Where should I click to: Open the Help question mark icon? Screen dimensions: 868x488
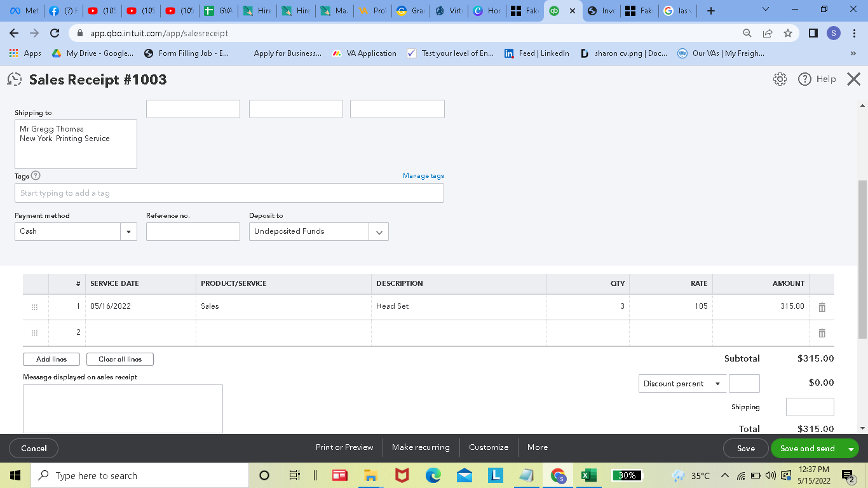tap(804, 79)
